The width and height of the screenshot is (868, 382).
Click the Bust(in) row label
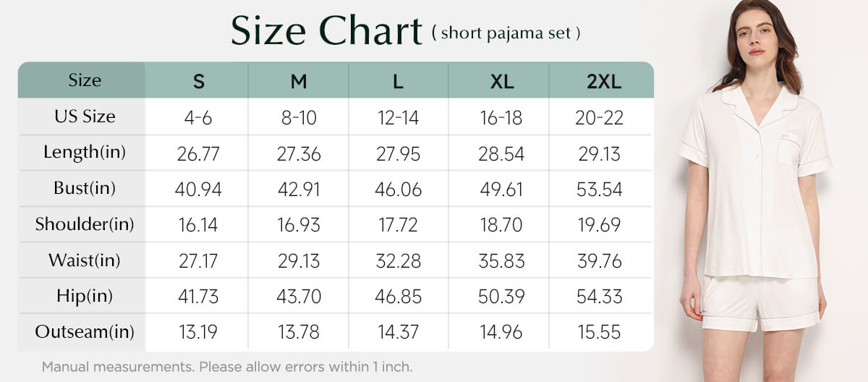click(x=85, y=188)
